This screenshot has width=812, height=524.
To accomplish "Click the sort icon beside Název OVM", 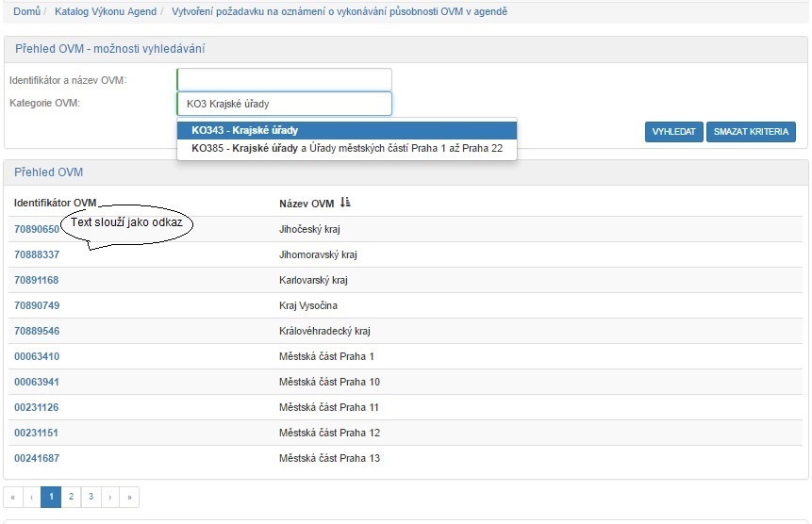I will (345, 203).
